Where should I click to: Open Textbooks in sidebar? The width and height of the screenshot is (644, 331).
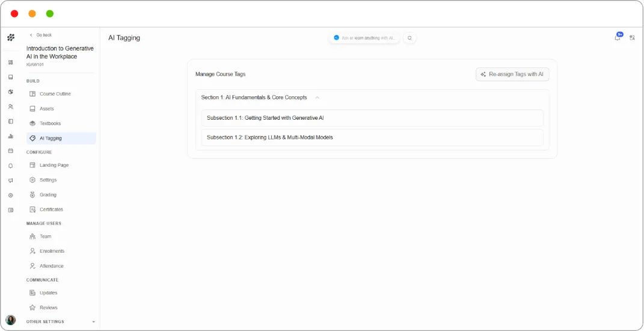[x=61, y=123]
